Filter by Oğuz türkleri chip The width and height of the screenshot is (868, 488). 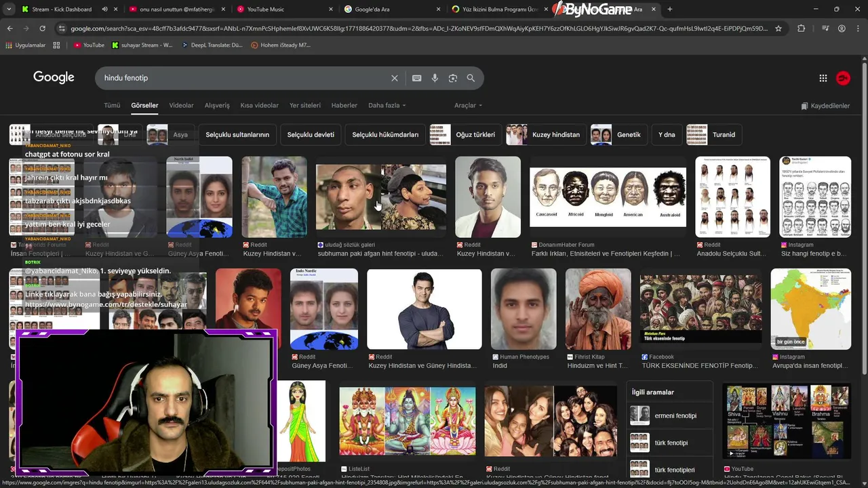[x=465, y=134]
